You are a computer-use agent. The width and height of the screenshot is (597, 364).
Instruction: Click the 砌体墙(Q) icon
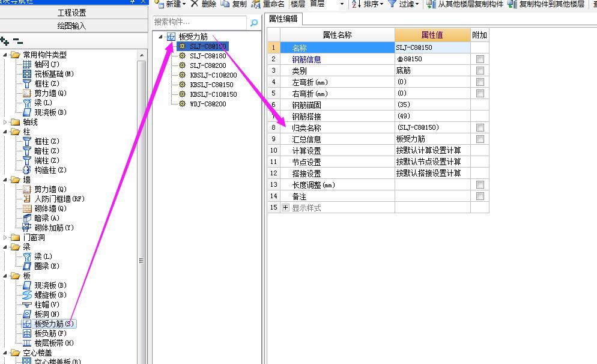tap(27, 208)
